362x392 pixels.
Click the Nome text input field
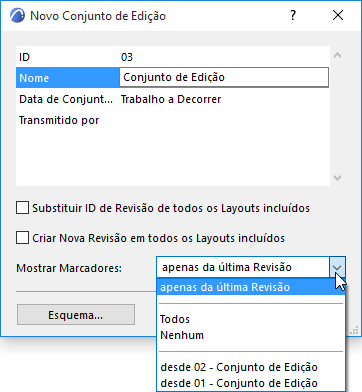pyautogui.click(x=224, y=77)
